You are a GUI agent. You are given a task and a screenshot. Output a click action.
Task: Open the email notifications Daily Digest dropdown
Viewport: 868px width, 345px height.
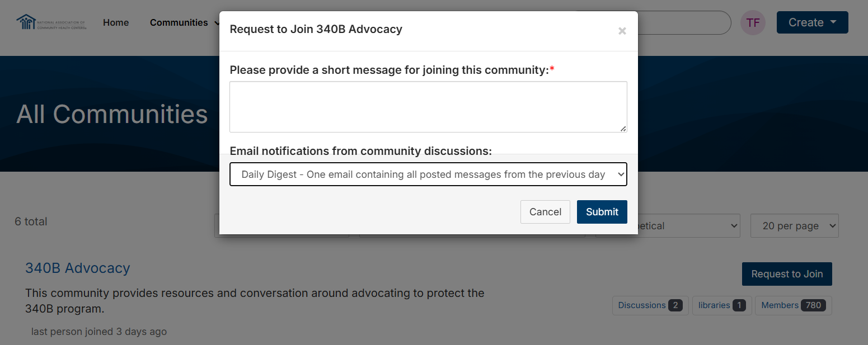[x=428, y=174]
